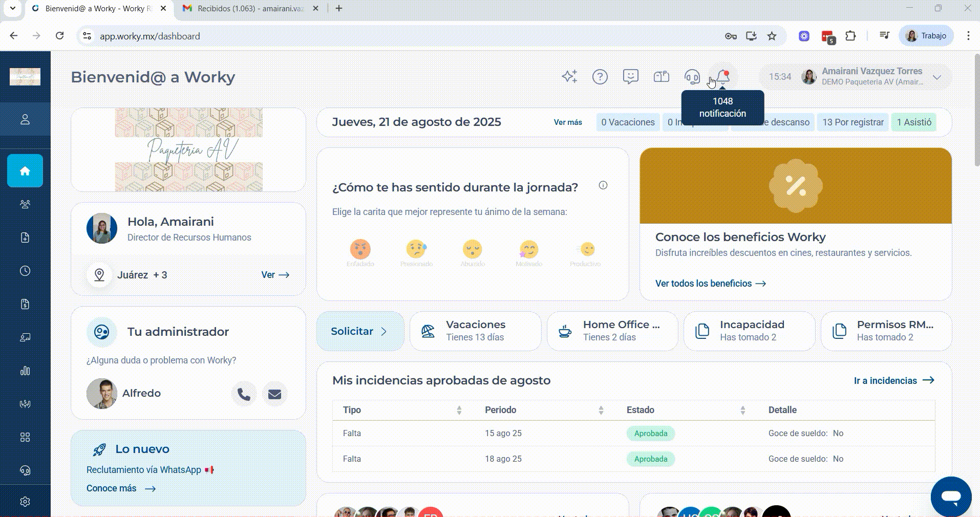Screen dimensions: 980x517
Task: Open the documents icon in sidebar
Action: pos(25,238)
